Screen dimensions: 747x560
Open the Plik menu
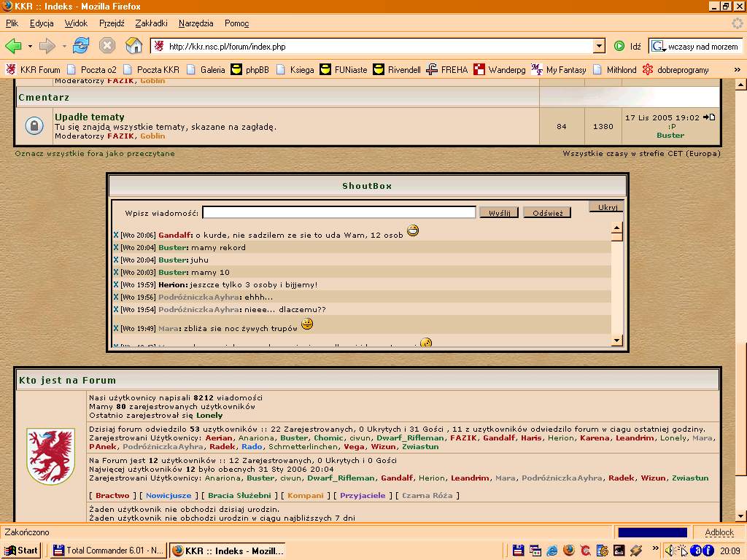click(12, 23)
